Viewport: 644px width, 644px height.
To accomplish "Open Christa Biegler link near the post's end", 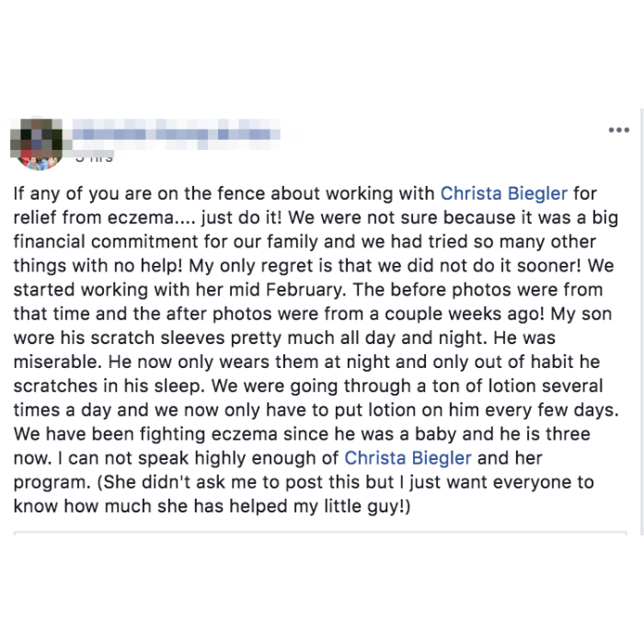I will 408,457.
